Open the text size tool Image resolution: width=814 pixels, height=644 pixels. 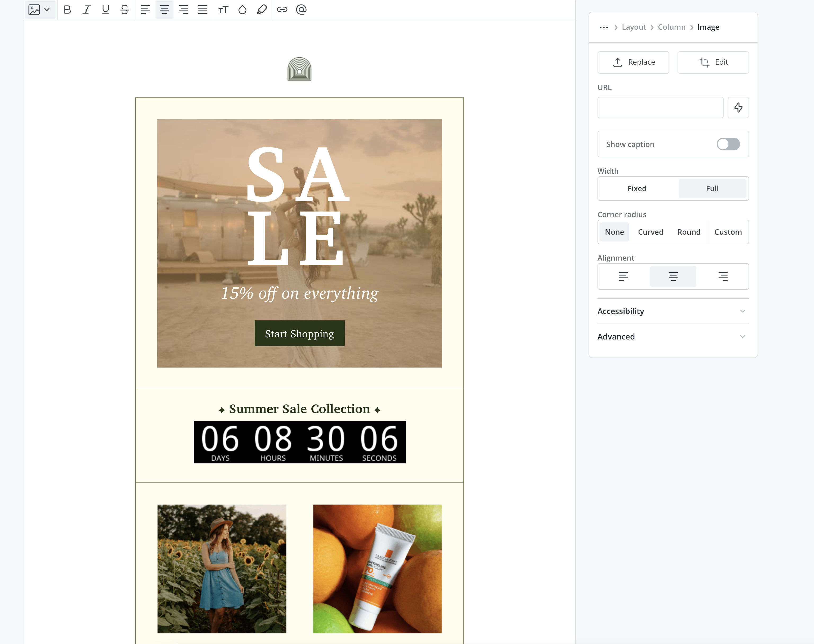coord(223,10)
